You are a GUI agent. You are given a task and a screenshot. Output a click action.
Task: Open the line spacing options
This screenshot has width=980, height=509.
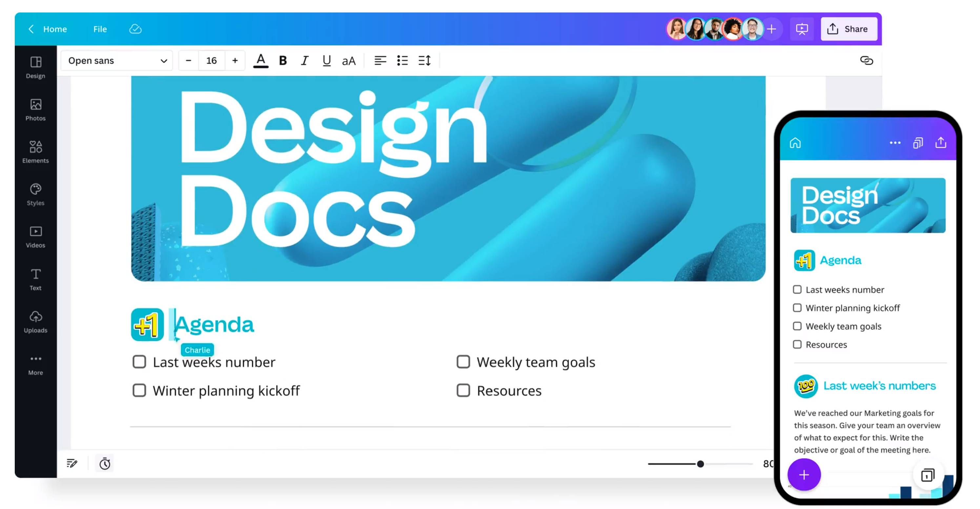pos(424,60)
